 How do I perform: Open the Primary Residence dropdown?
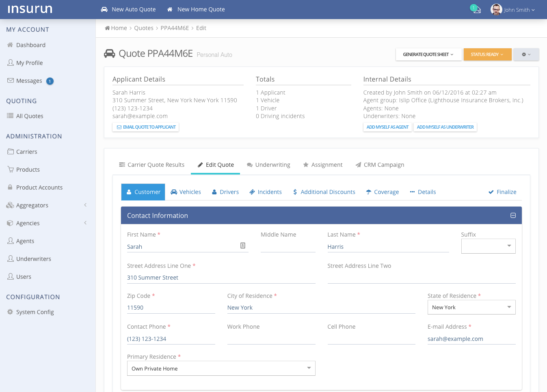pos(221,368)
